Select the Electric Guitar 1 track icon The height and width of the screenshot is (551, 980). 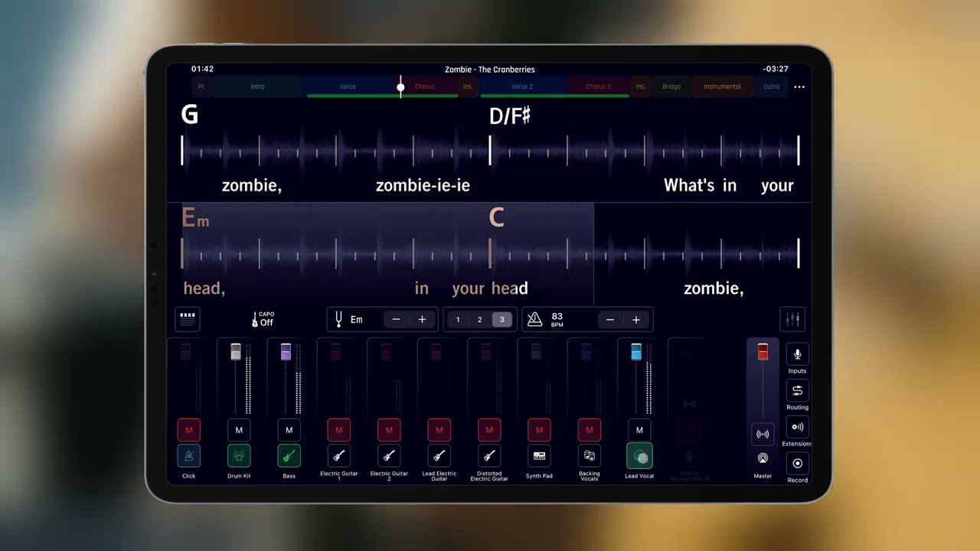pos(339,456)
